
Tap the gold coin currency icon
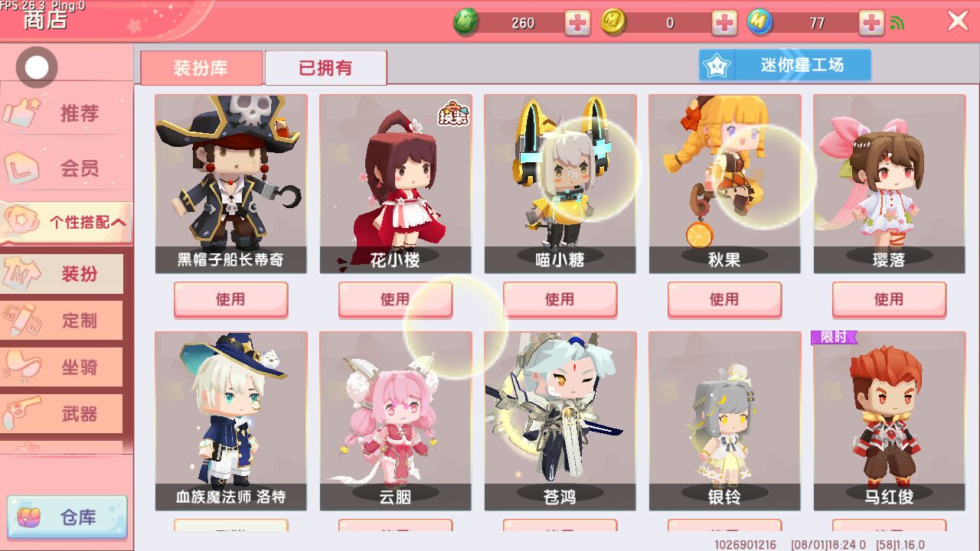coord(613,22)
